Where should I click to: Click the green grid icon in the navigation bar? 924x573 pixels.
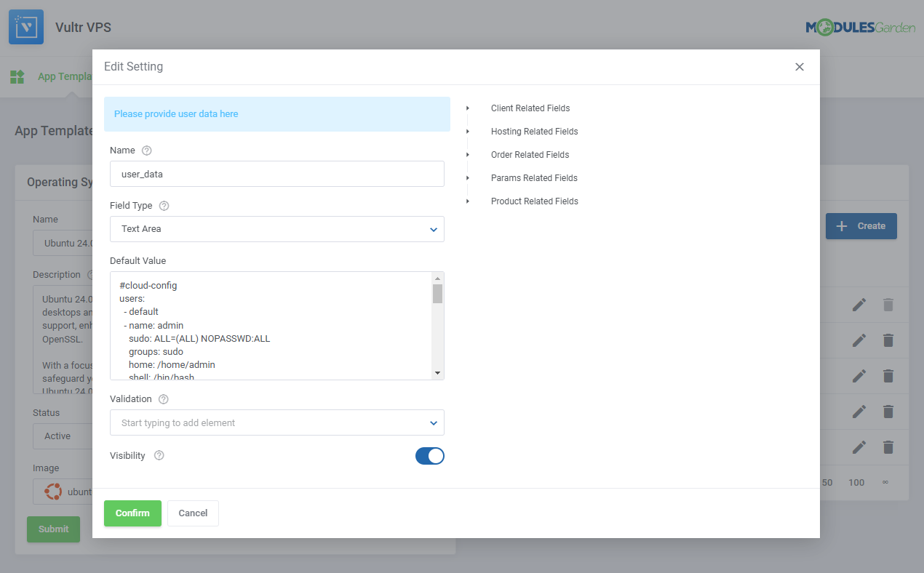[x=17, y=76]
